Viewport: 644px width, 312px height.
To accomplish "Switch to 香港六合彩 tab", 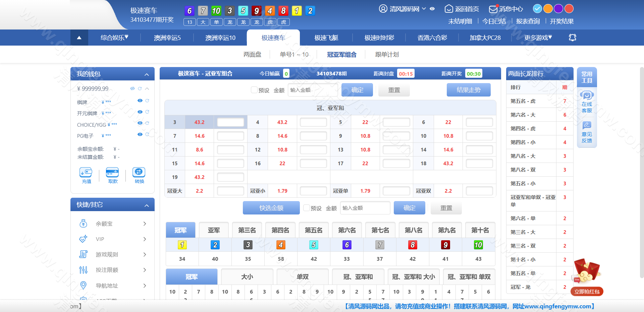I will click(432, 38).
